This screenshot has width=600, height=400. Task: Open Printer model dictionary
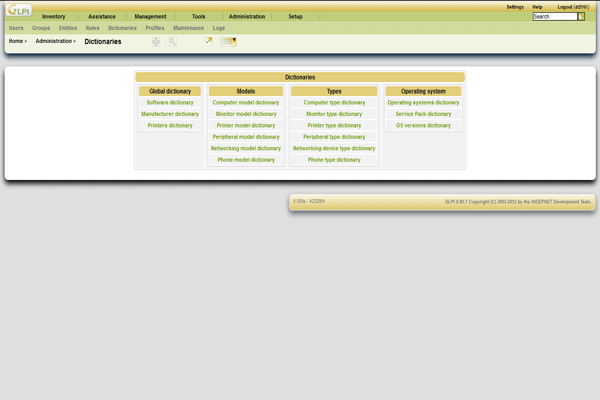tap(246, 125)
